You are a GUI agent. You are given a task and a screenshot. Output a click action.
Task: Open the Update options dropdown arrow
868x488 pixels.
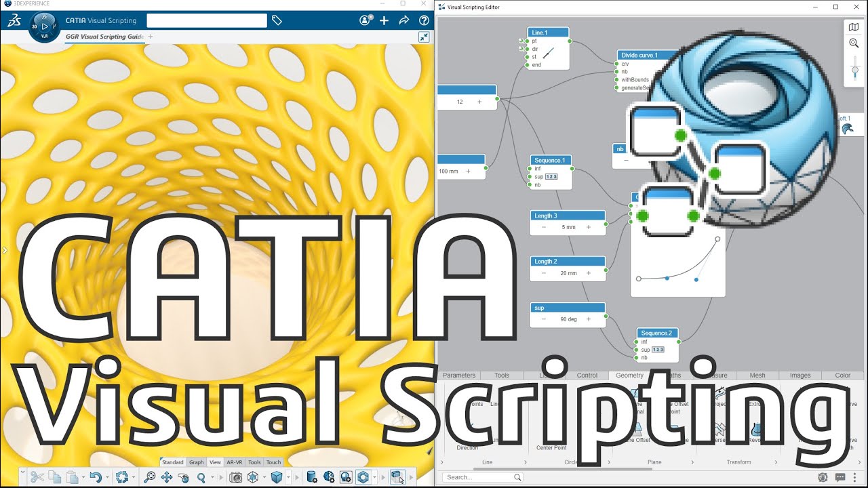[134, 477]
